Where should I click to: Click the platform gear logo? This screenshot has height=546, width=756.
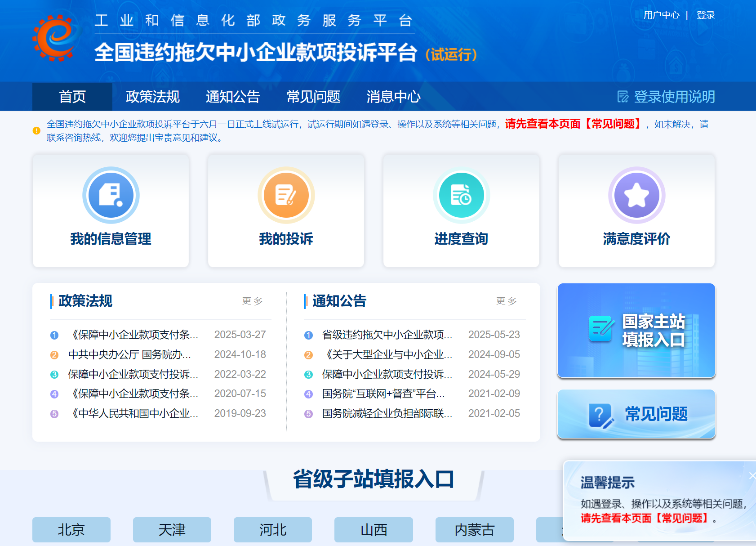55,38
